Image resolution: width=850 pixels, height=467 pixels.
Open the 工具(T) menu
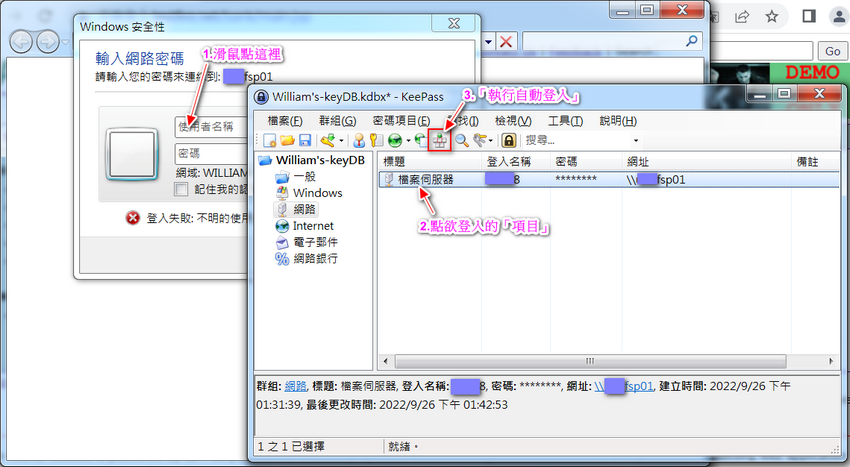pos(565,121)
